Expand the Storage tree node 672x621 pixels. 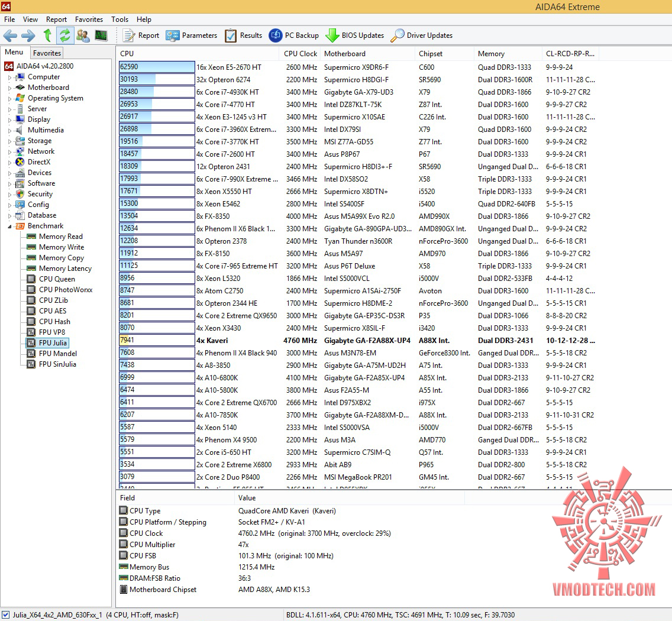[10, 141]
